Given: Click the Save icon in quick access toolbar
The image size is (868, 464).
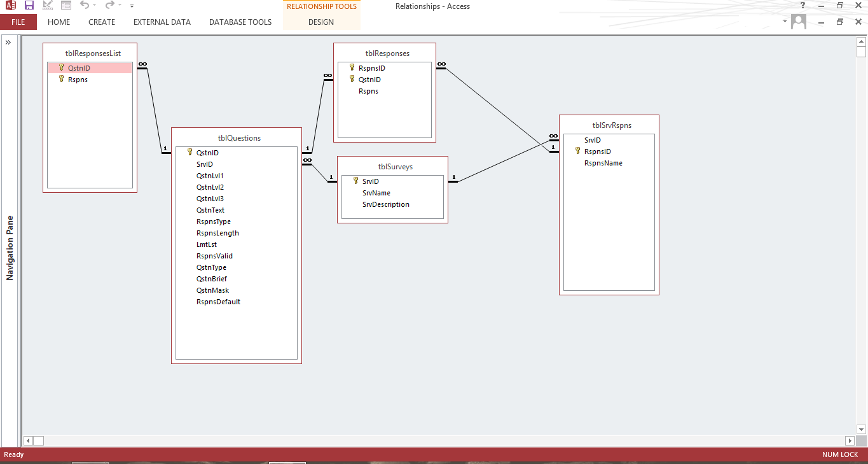Looking at the screenshot, I should tap(29, 6).
